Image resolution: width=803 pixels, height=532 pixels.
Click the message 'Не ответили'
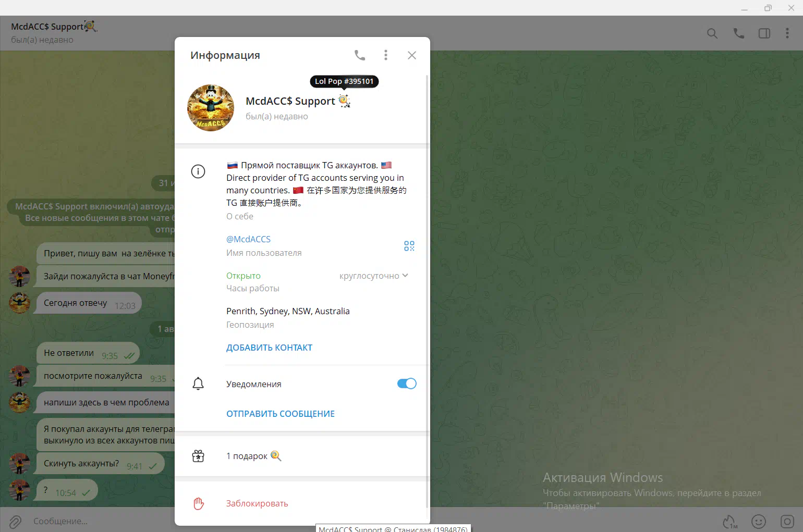click(x=88, y=353)
